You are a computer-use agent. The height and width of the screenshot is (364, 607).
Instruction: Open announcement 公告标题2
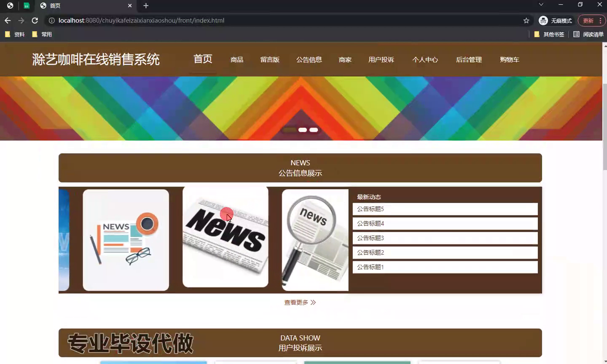[x=445, y=252]
